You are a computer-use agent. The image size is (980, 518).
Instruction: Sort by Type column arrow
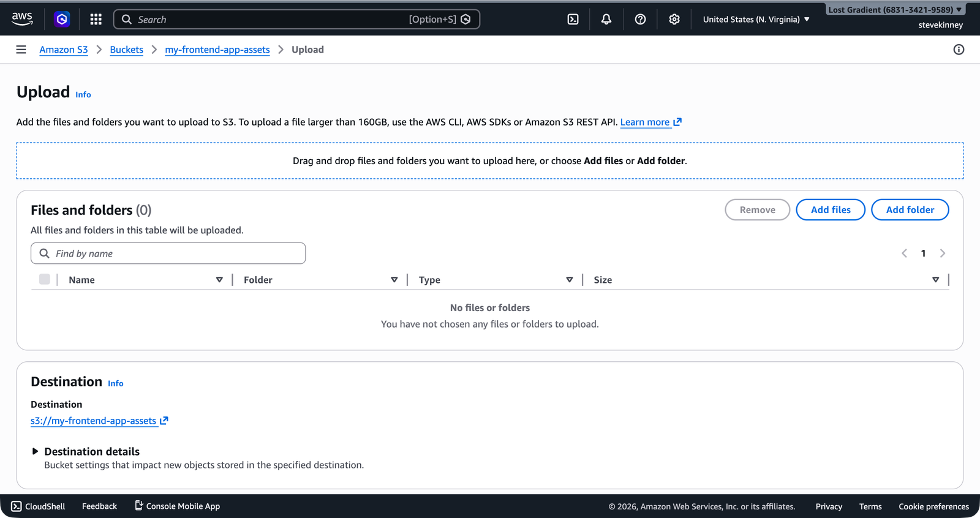(x=570, y=280)
